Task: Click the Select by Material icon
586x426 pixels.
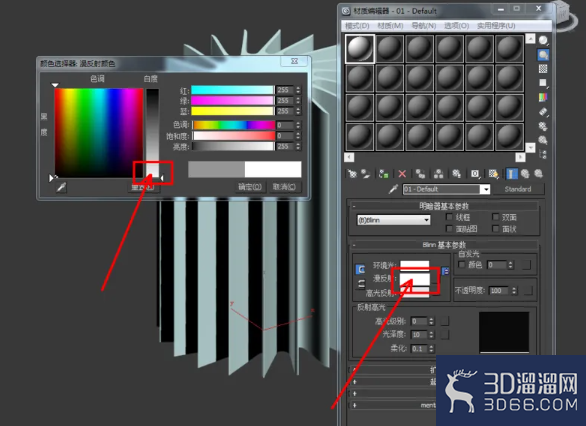Action: (543, 140)
